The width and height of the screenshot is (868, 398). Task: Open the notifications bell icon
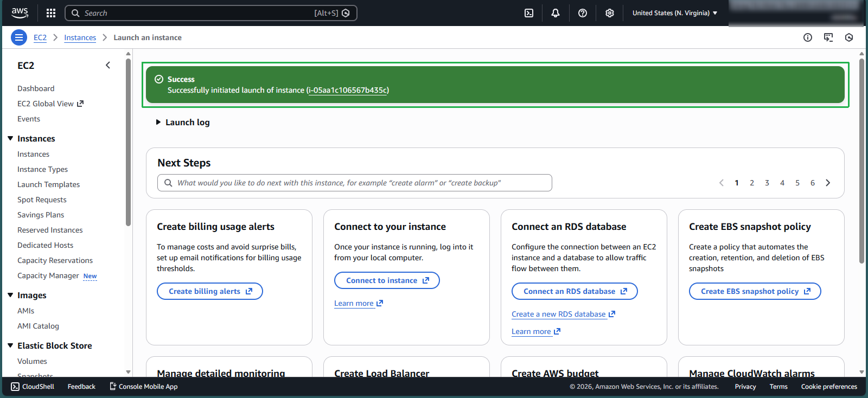(556, 13)
